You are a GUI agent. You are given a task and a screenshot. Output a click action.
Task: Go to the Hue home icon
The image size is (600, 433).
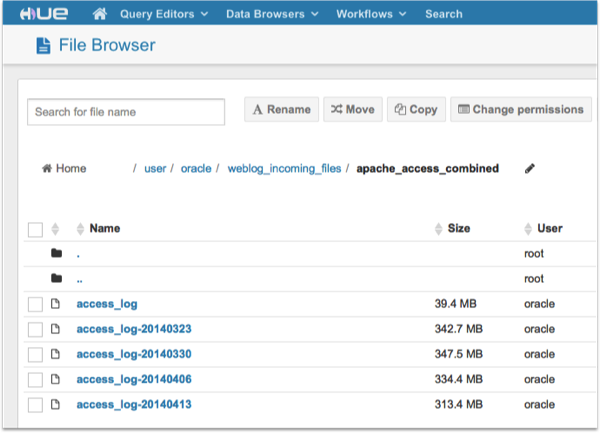(x=99, y=14)
